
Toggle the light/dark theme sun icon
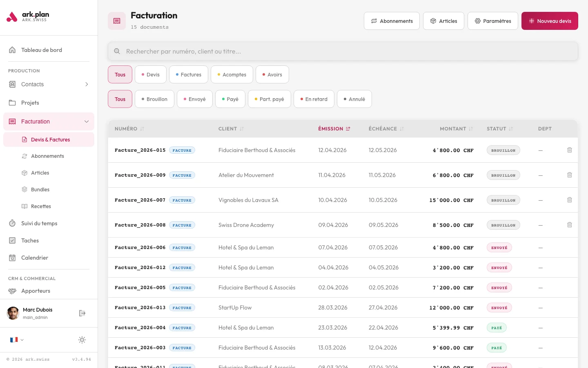tap(82, 340)
